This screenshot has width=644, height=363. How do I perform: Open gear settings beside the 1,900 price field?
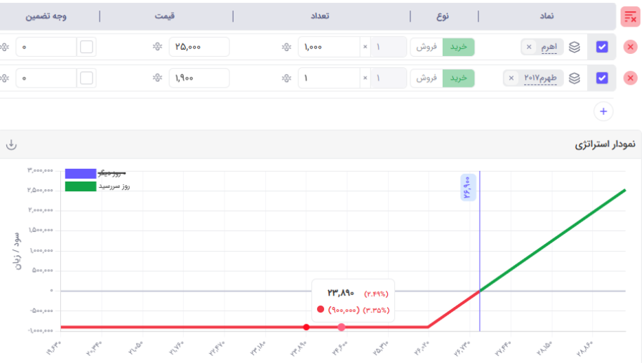tap(158, 78)
